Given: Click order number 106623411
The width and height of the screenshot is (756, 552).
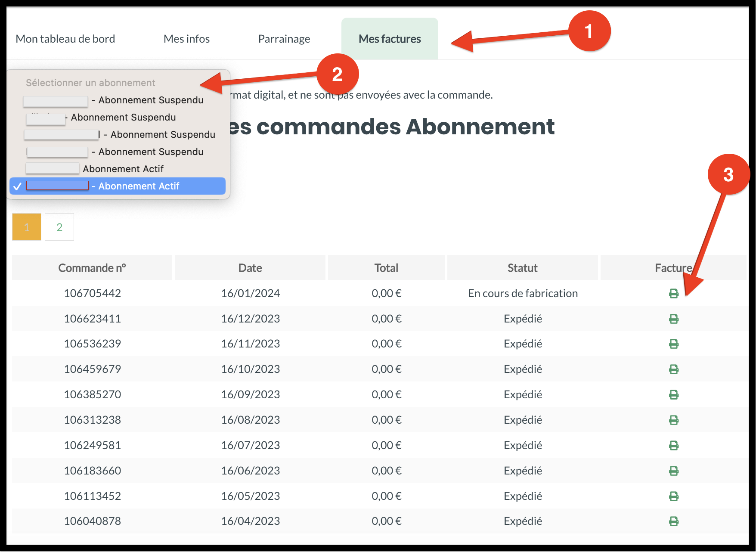Looking at the screenshot, I should 93,319.
